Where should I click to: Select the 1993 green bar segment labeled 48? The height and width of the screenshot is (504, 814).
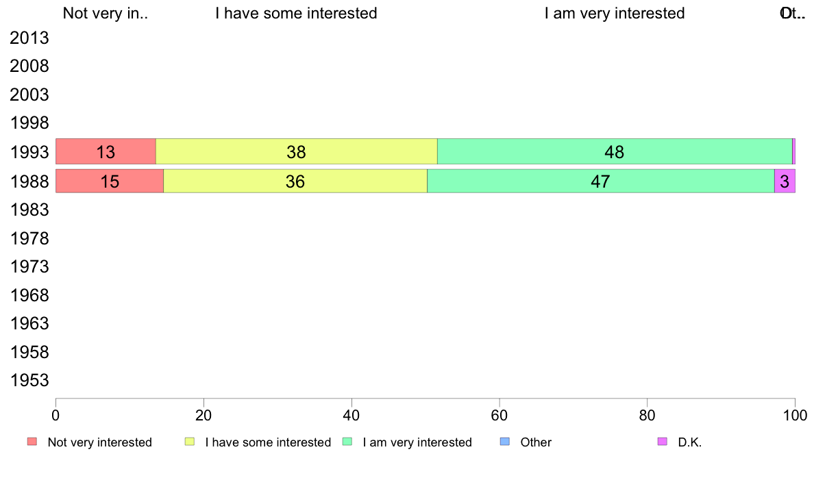(x=615, y=151)
